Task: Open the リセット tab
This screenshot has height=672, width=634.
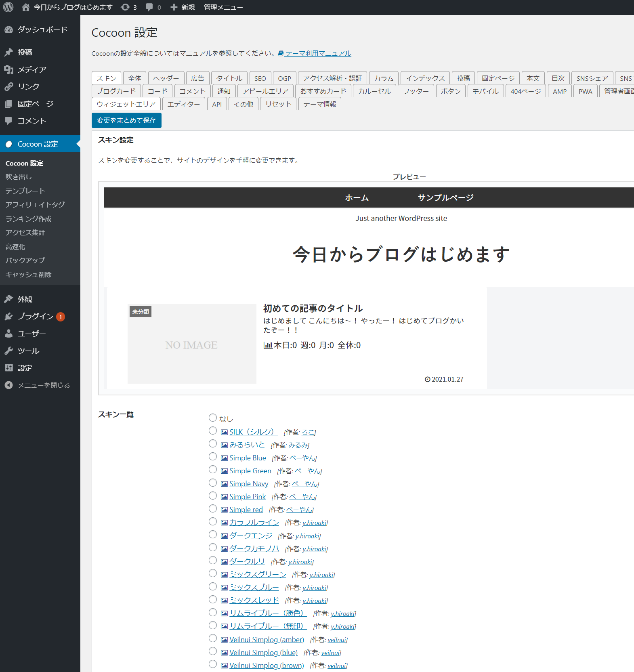Action: 278,104
